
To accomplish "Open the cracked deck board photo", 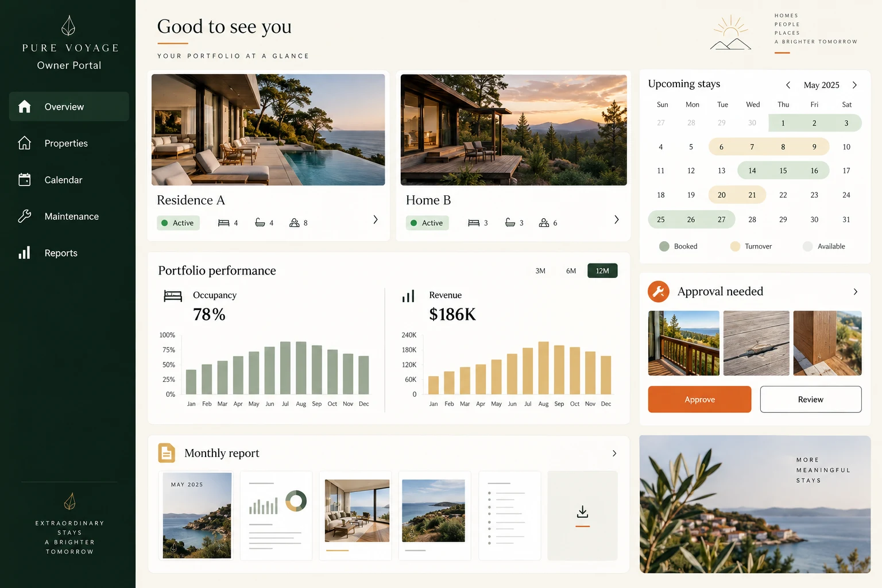I will (756, 343).
